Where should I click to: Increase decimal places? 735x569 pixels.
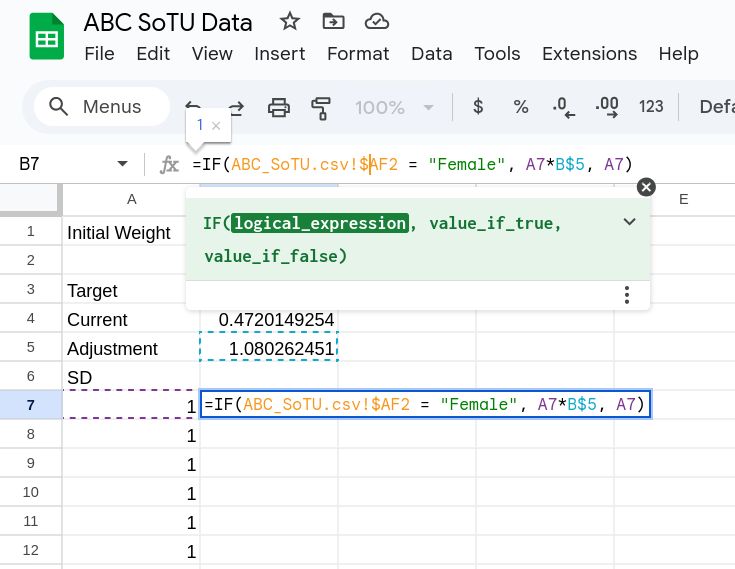[606, 107]
